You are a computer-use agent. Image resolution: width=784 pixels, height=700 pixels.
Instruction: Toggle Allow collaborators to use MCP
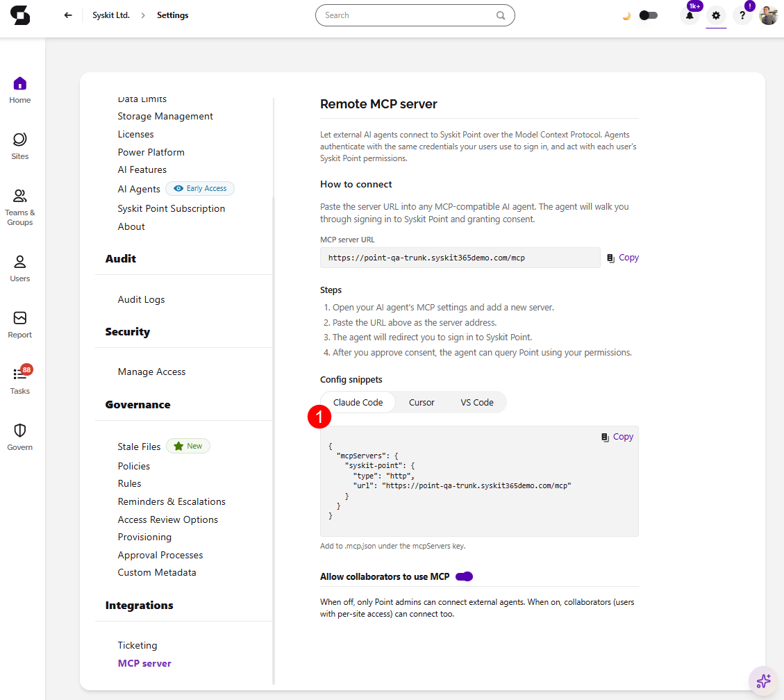464,576
